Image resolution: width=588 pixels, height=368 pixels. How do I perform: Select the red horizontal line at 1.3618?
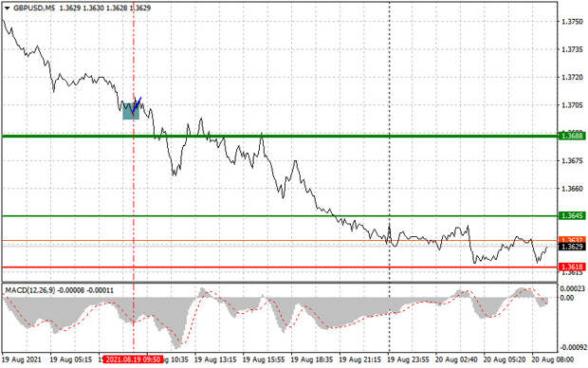pyautogui.click(x=280, y=267)
